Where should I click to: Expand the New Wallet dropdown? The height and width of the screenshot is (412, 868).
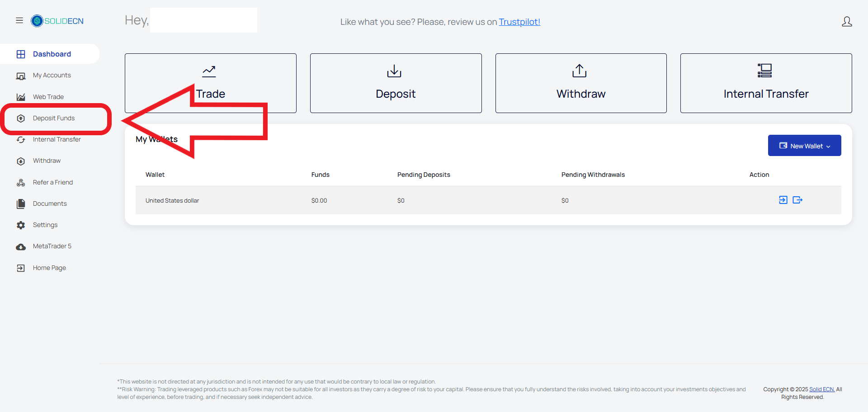coord(805,146)
